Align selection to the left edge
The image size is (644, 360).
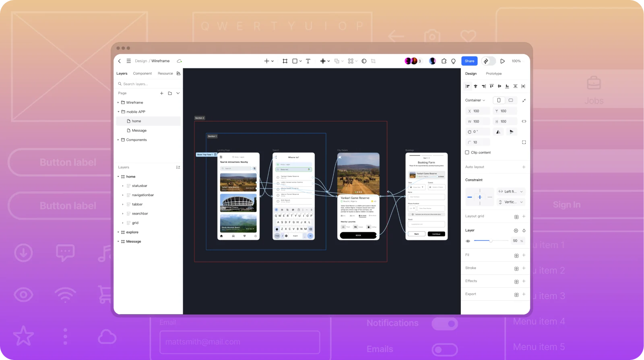tap(468, 86)
